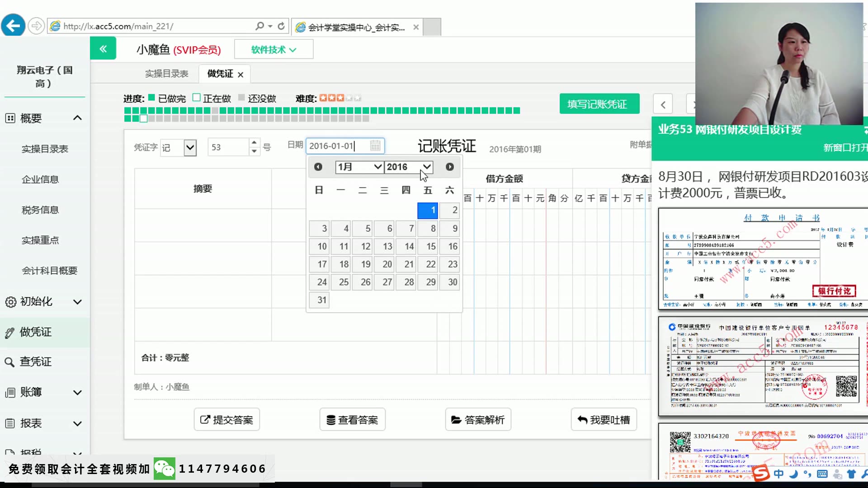The height and width of the screenshot is (488, 868).
Task: Open the calendar icon beside the date field
Action: [x=375, y=145]
